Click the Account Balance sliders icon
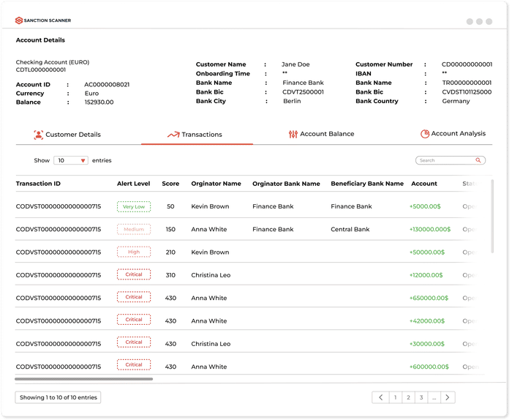 tap(293, 134)
